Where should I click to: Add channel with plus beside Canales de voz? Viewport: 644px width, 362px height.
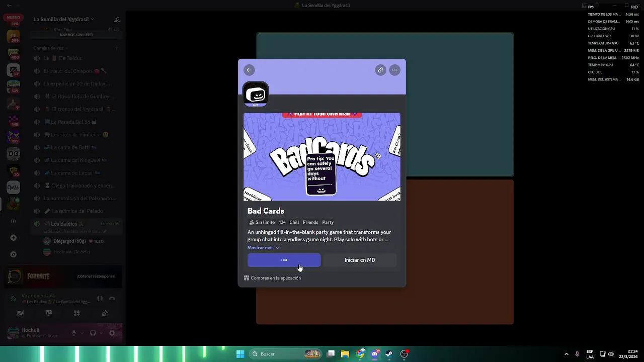click(x=116, y=48)
